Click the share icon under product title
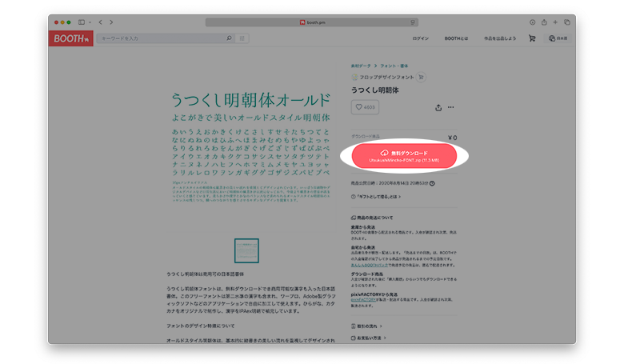This screenshot has width=624, height=364. (x=438, y=107)
